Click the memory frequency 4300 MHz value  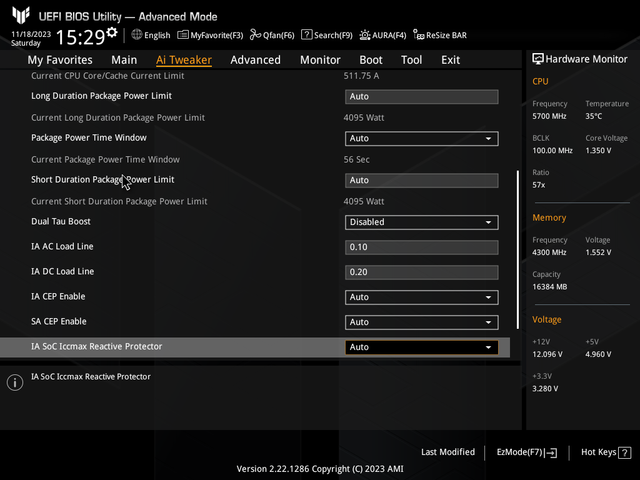pyautogui.click(x=549, y=253)
